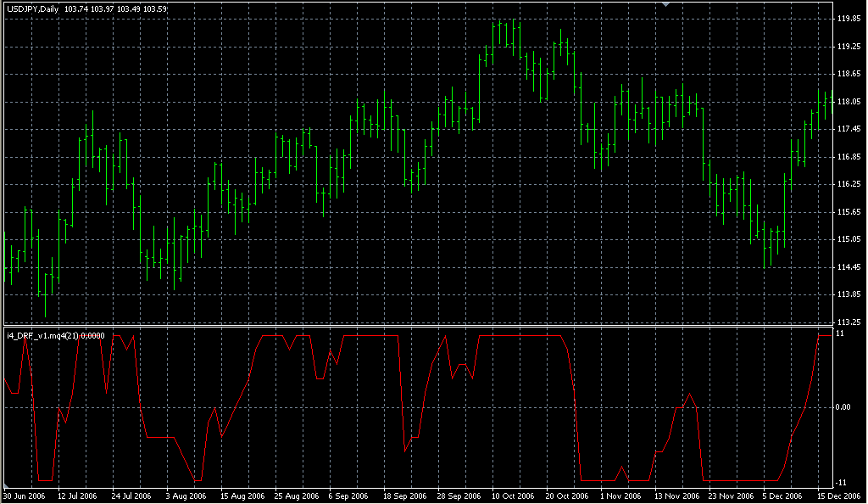
Task: Click the USDJPY,Daily chart title
Action: (x=31, y=8)
